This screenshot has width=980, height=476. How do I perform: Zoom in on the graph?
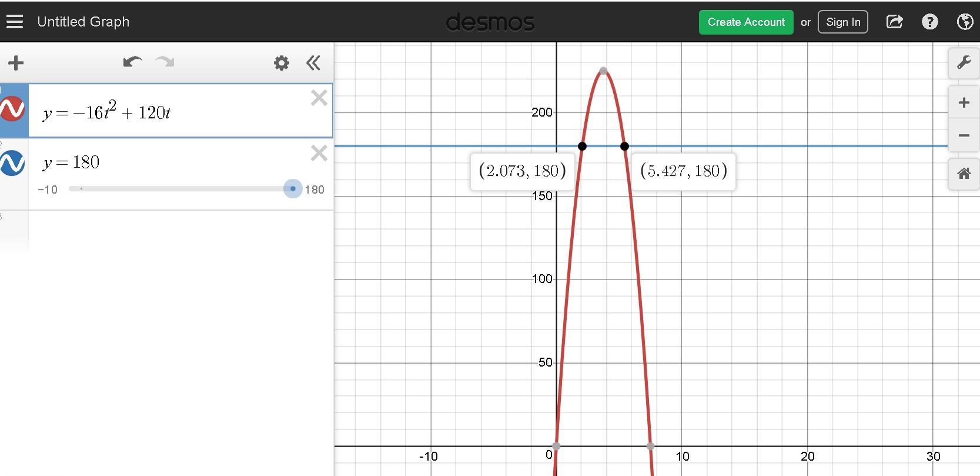point(964,103)
